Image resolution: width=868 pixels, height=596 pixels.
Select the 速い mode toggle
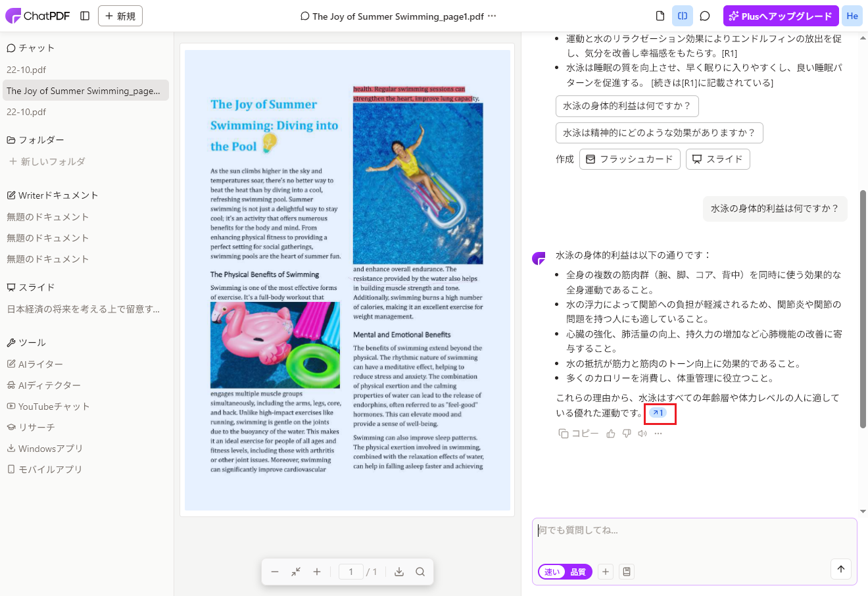pos(552,572)
